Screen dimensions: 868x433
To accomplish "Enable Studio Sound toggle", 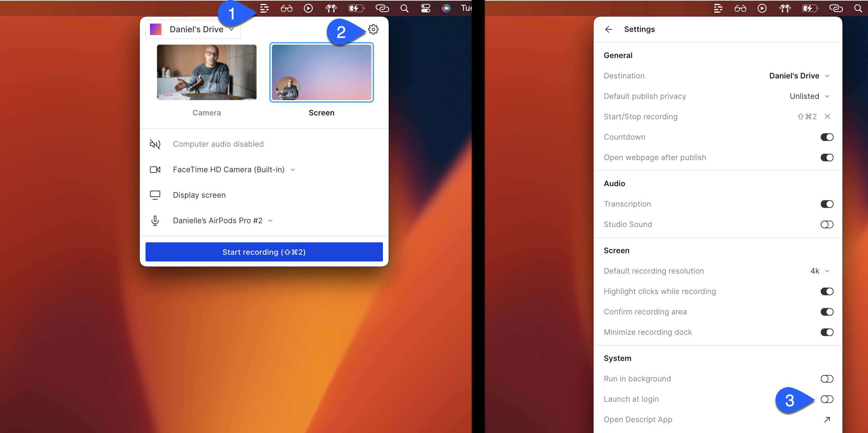I will click(x=827, y=224).
